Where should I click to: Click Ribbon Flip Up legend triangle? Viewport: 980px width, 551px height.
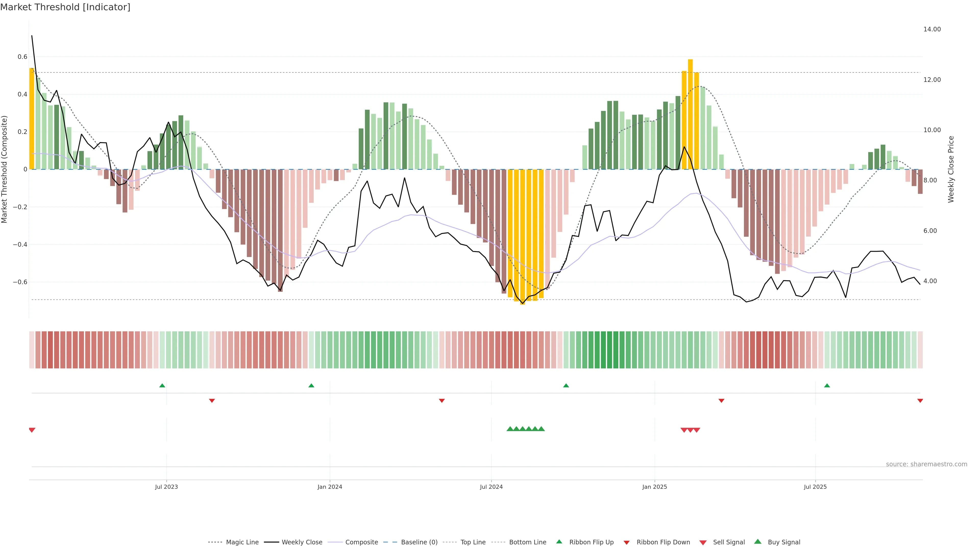coord(559,542)
